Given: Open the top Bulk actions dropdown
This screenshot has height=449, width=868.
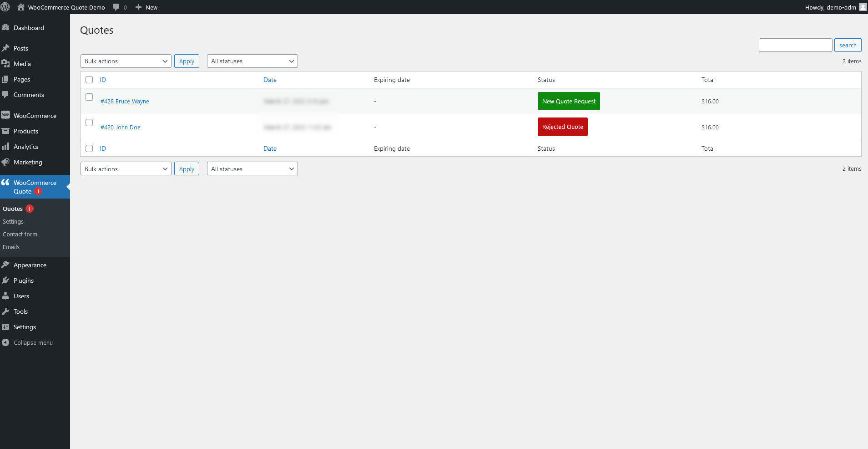Looking at the screenshot, I should (126, 61).
